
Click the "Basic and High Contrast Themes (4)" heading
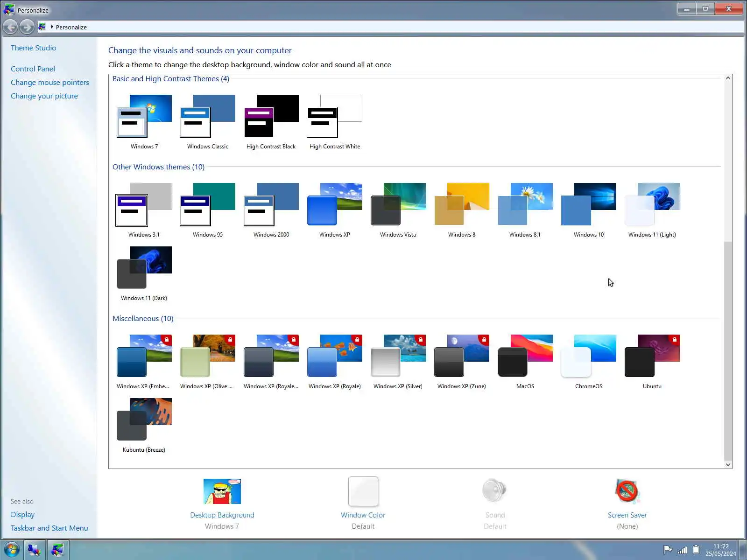tap(171, 78)
